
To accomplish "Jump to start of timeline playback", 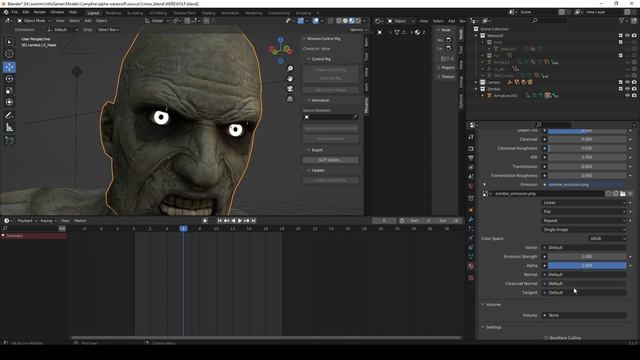I will tap(220, 220).
